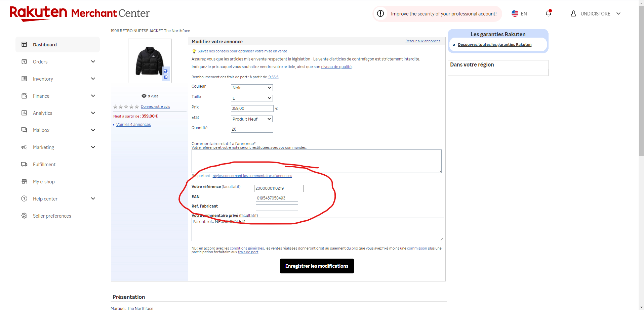Expand the Mailbox menu chevron

pyautogui.click(x=93, y=130)
